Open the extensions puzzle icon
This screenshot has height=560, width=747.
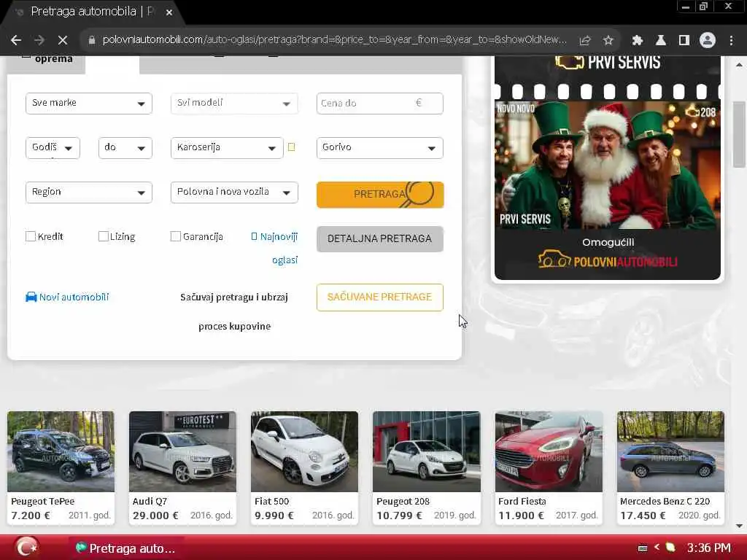(x=638, y=41)
